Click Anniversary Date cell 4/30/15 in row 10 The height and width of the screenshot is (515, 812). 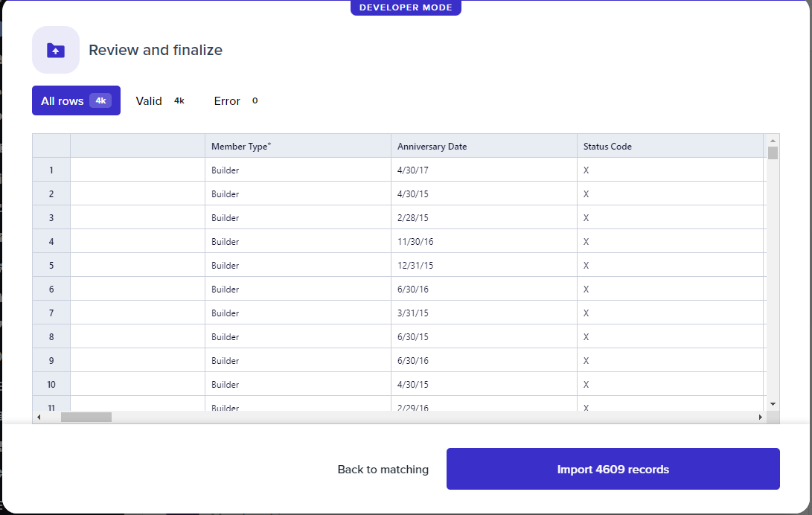[x=485, y=384]
